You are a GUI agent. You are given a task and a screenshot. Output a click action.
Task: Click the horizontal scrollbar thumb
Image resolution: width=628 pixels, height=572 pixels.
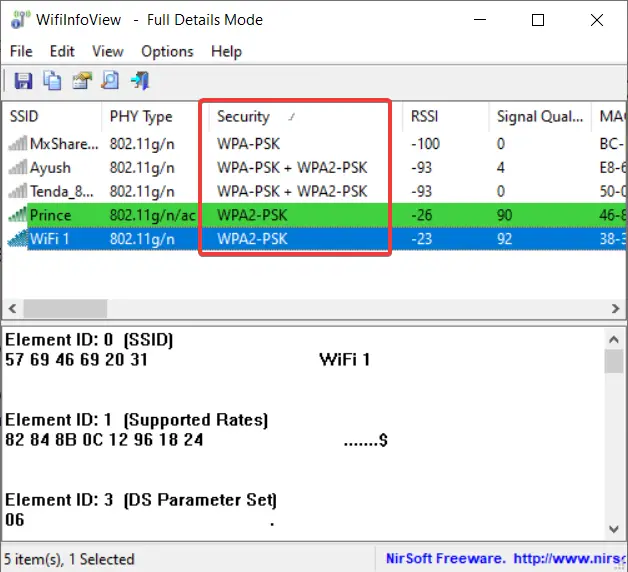click(x=65, y=308)
